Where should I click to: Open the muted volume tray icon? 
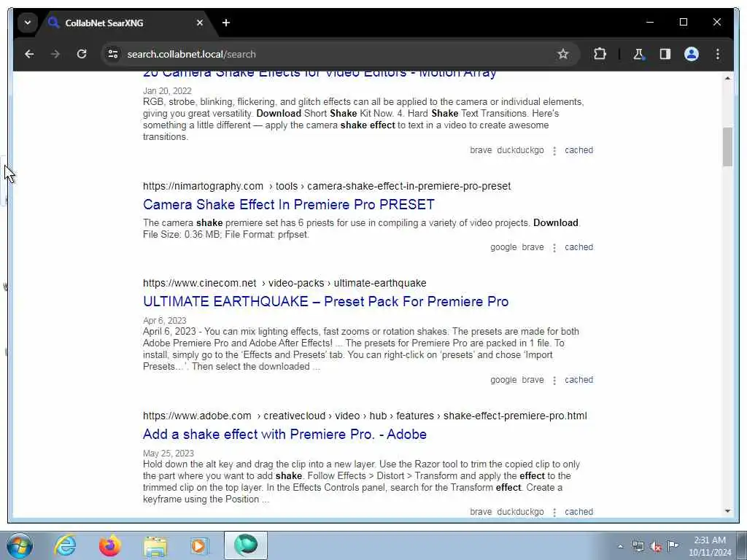(x=656, y=547)
